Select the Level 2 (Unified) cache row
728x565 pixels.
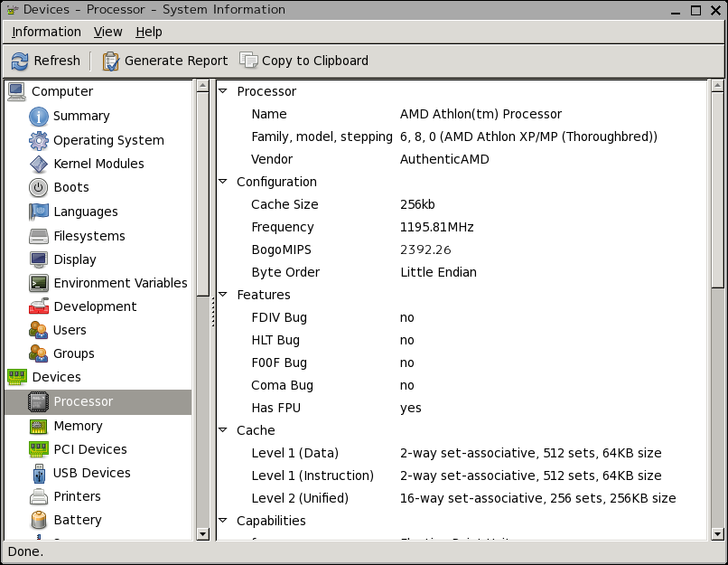click(x=463, y=498)
